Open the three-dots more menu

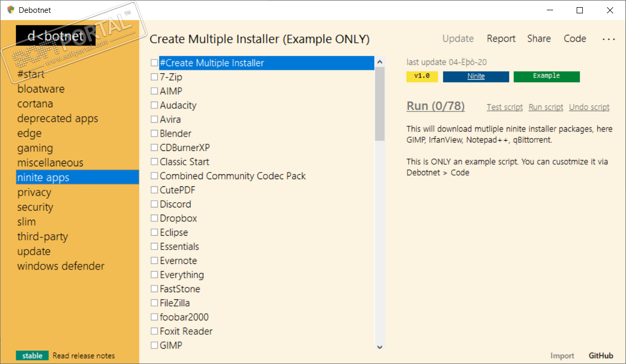click(x=609, y=39)
